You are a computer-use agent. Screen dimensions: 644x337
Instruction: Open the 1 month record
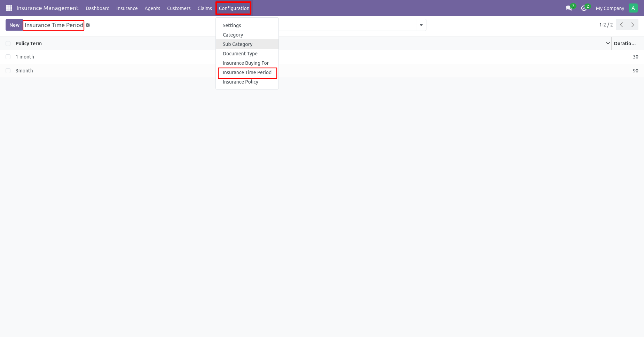25,57
